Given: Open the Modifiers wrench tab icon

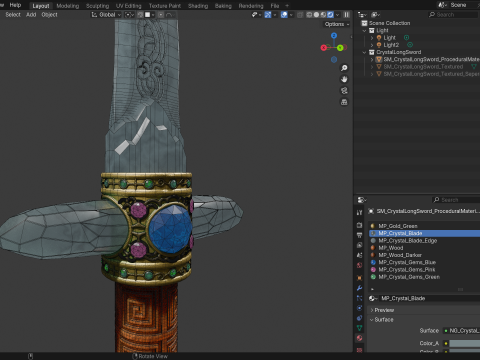Looking at the screenshot, I should (359, 288).
